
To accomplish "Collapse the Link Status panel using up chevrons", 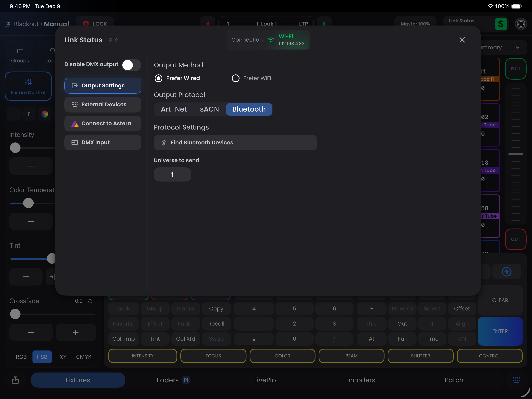I will point(117,40).
